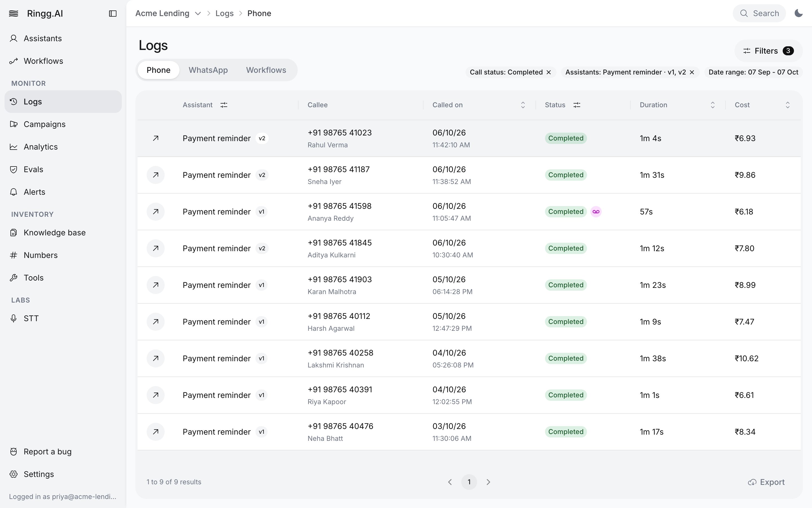812x508 pixels.
Task: Open Evals in sidebar
Action: click(63, 169)
